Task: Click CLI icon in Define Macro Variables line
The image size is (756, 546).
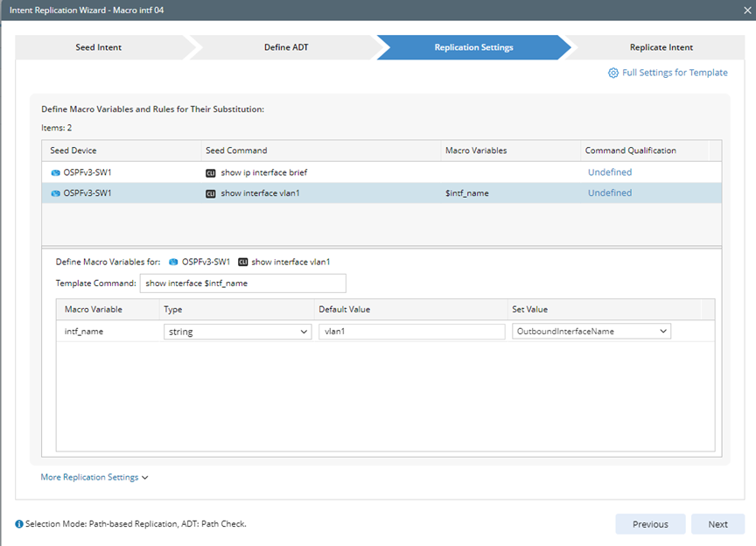Action: pyautogui.click(x=242, y=262)
